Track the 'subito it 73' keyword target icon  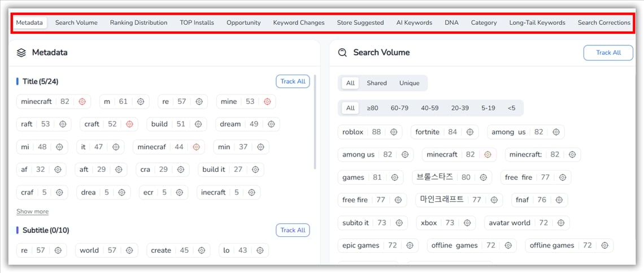coord(399,223)
